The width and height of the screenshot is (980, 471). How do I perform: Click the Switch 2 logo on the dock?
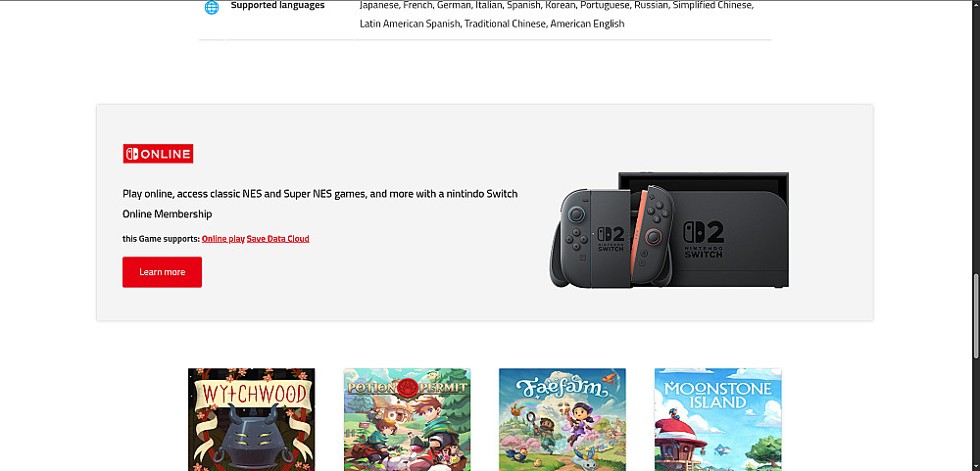703,239
